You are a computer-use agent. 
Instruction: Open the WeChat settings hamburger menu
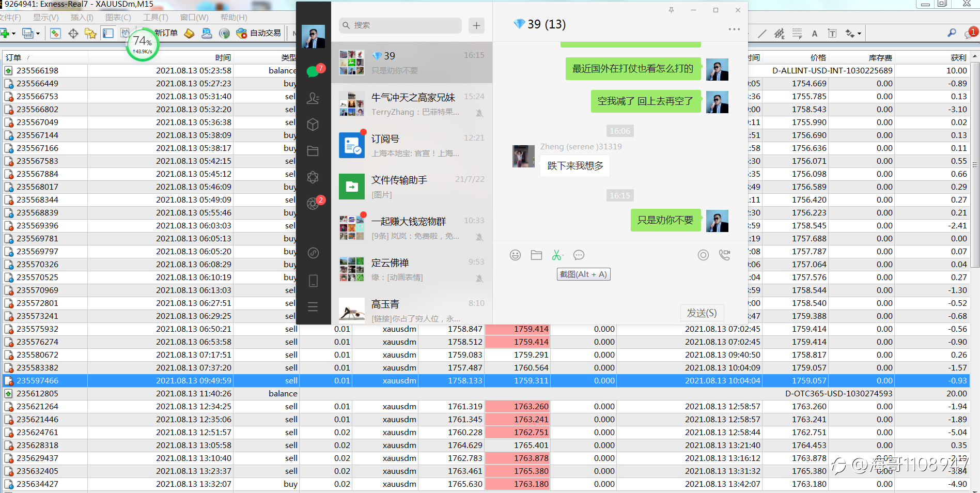[313, 307]
